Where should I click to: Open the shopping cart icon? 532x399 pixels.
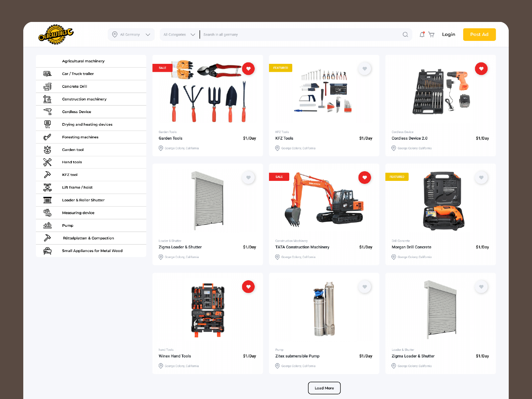431,34
